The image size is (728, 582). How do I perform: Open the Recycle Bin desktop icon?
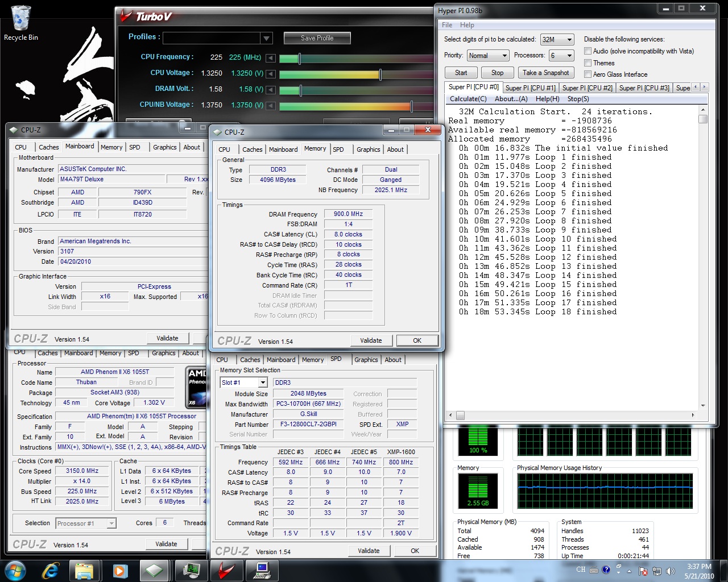(x=20, y=24)
